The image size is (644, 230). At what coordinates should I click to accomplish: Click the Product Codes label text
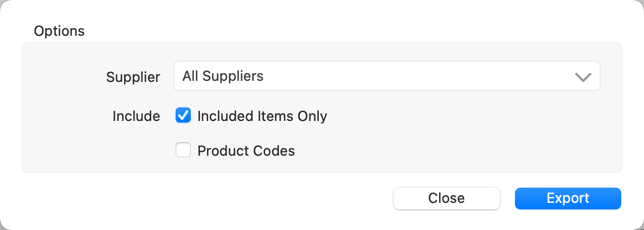(246, 151)
